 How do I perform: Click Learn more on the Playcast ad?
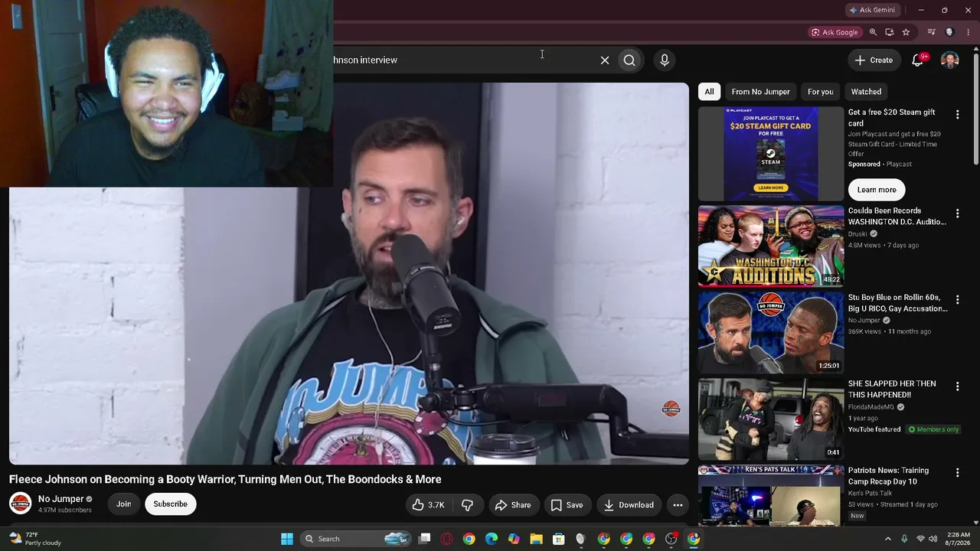[877, 190]
